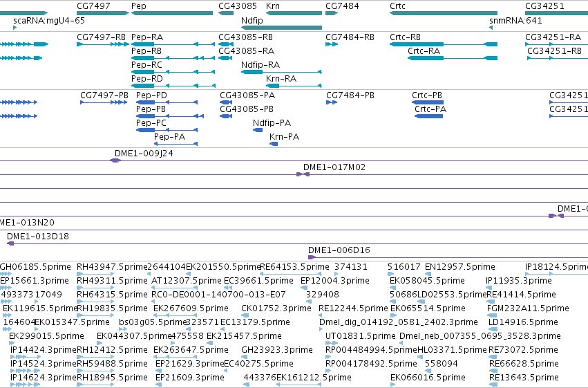Click transcript Crtc-RB
588x388 pixels.
444,44
